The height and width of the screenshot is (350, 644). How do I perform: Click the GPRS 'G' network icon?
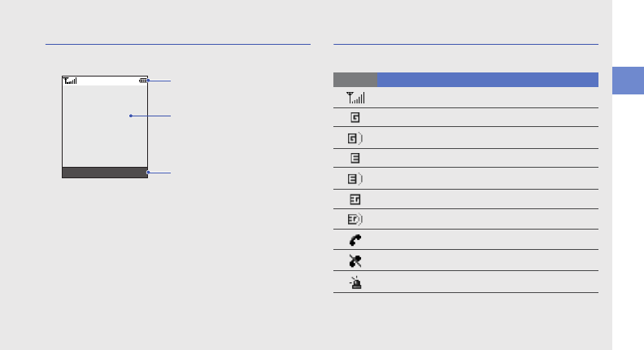pyautogui.click(x=355, y=117)
